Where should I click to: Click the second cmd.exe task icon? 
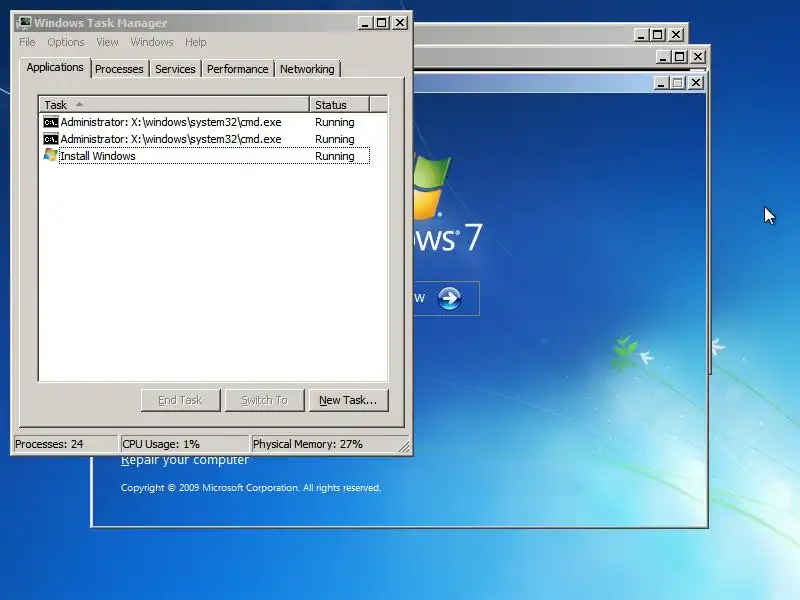click(x=51, y=139)
